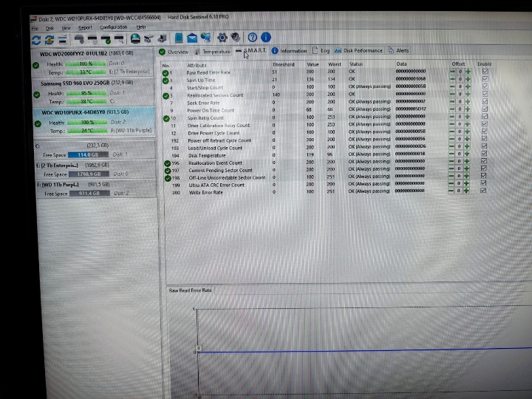Click the C: free space bar 114.0 GB
This screenshot has width=532, height=399.
pyautogui.click(x=88, y=154)
